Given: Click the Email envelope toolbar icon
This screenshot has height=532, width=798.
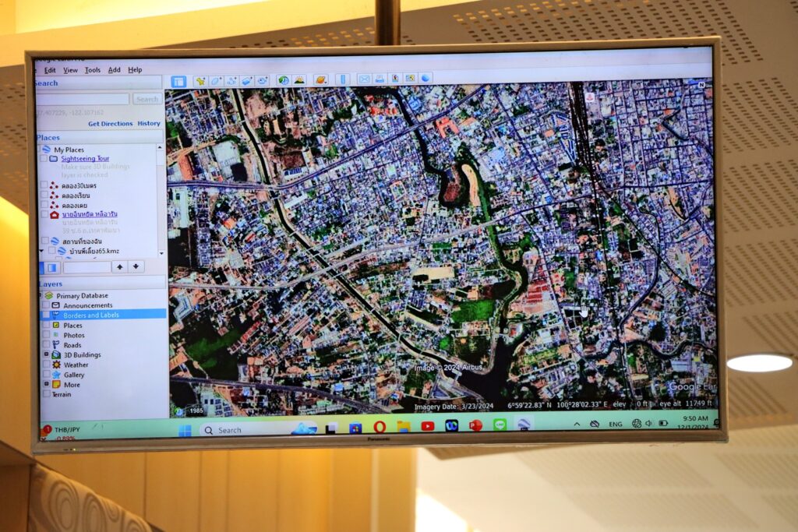Looking at the screenshot, I should click(364, 79).
